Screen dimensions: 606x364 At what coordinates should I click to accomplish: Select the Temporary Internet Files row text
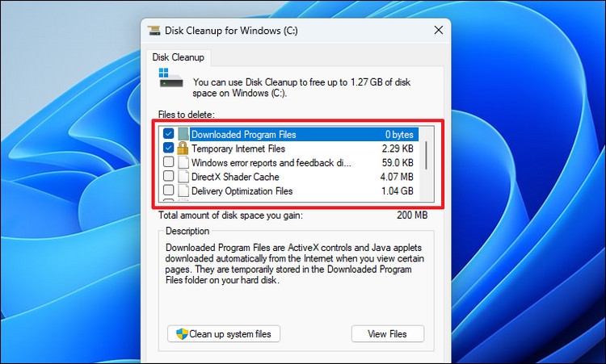[238, 149]
